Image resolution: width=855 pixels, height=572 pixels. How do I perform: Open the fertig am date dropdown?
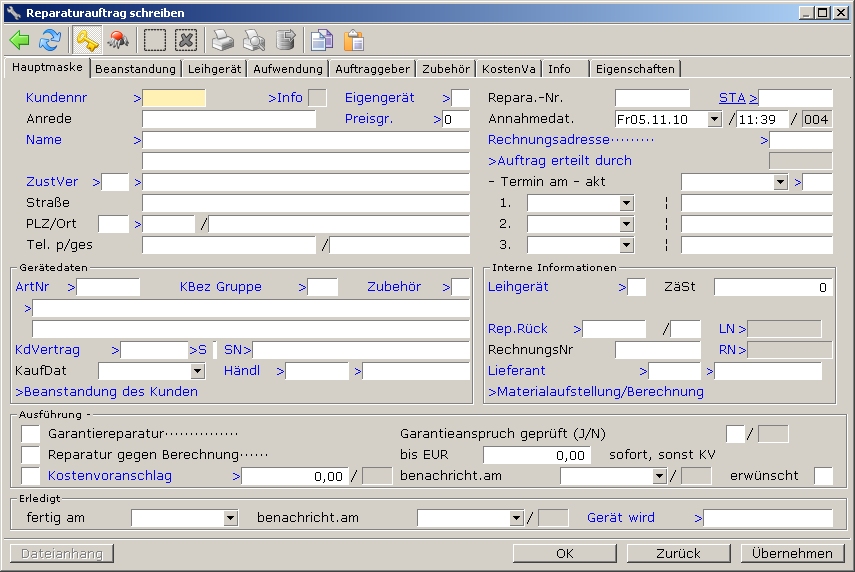point(230,518)
